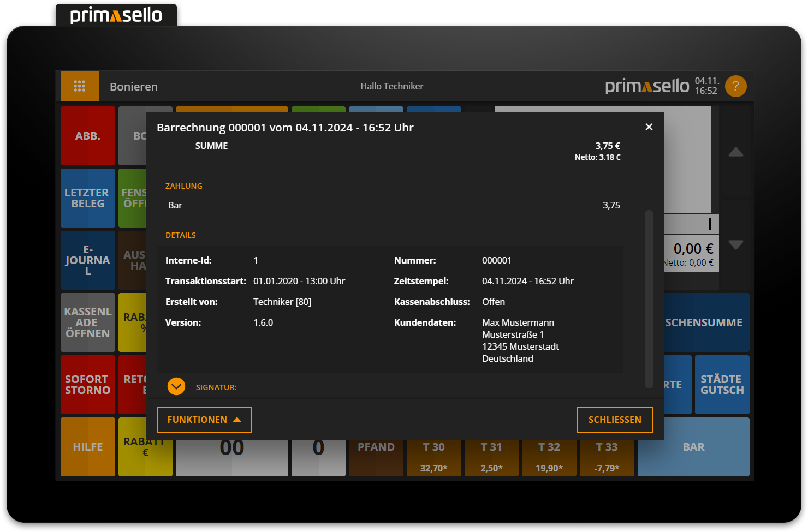Screen dimensions: 808x532
Task: Expand the Signatur section chevron
Action: point(176,387)
